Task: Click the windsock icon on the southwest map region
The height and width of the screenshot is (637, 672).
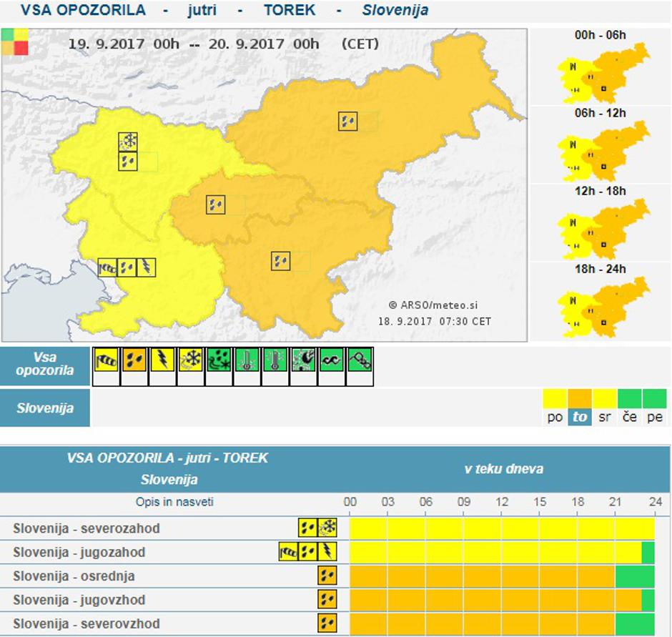Action: 107,267
